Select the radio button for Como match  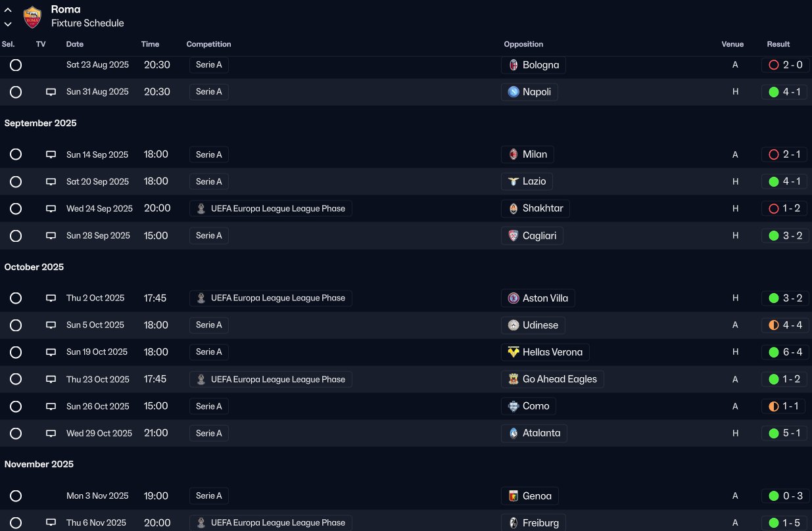[16, 407]
